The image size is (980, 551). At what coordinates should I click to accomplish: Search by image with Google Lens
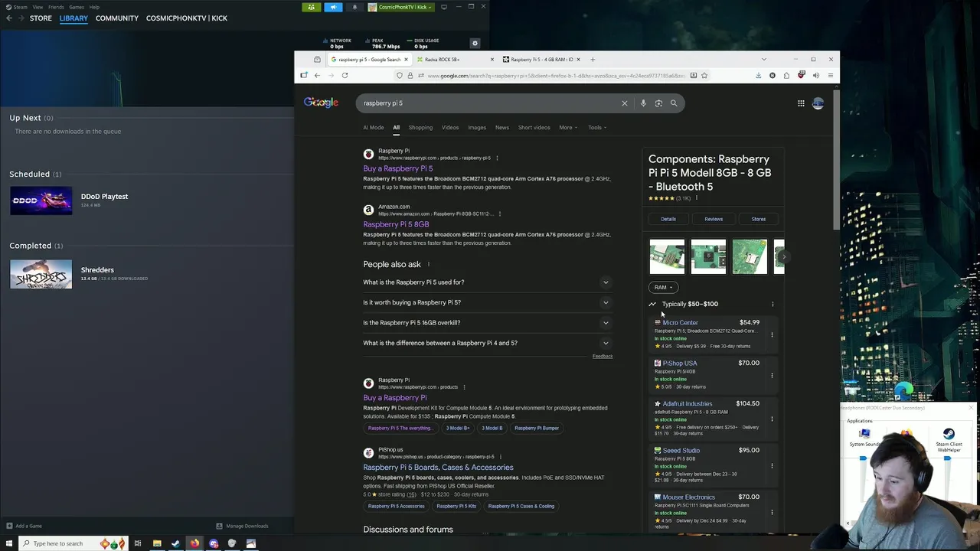pos(658,103)
